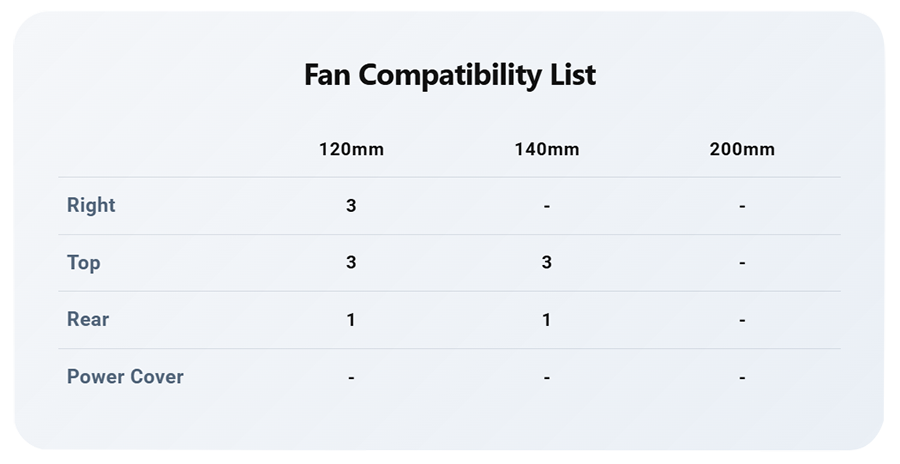This screenshot has height=464, width=900.
Task: Click the Top 200mm dash cell
Action: (x=742, y=263)
